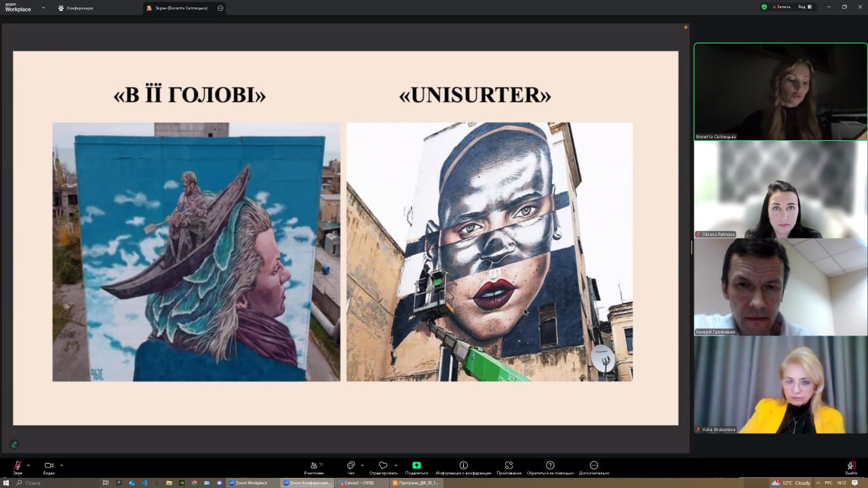Image resolution: width=868 pixels, height=488 pixels.
Task: Open Информация о конференции info
Action: pos(463,468)
